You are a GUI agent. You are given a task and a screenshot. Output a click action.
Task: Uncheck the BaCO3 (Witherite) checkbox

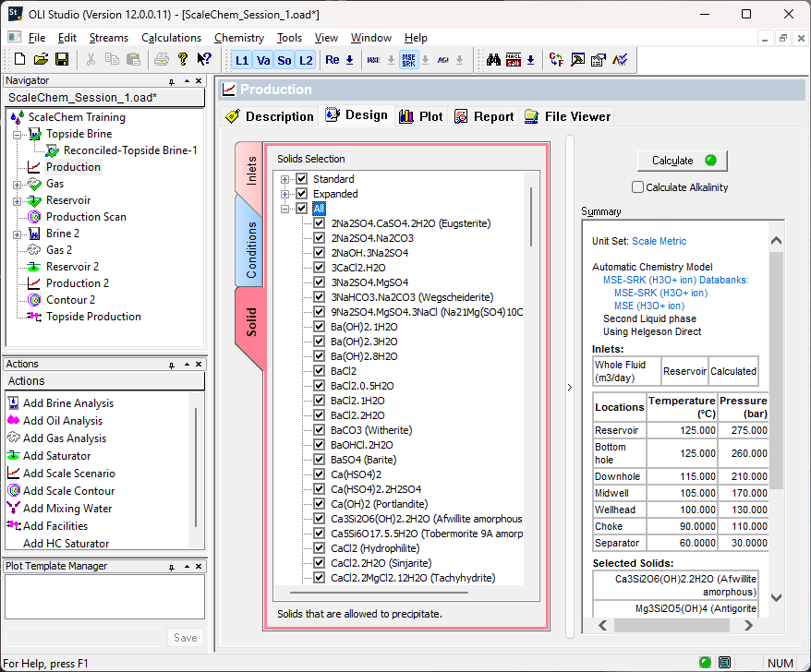point(319,430)
